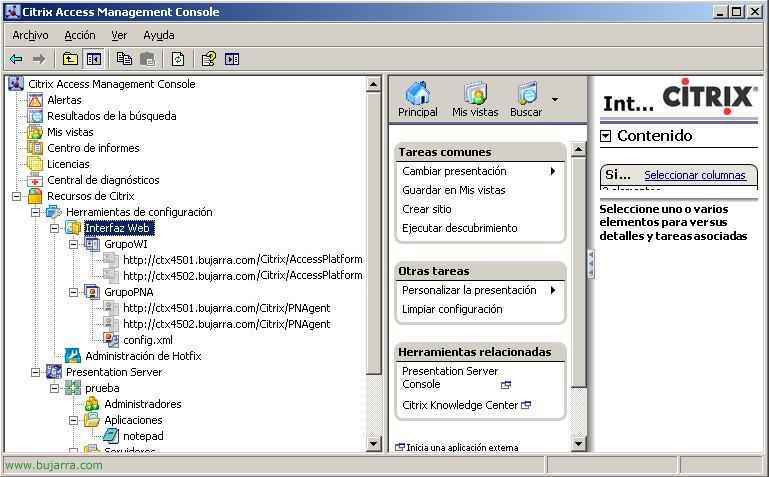The image size is (769, 477).
Task: Collapse the Recursos de Citrix node
Action: (16, 197)
